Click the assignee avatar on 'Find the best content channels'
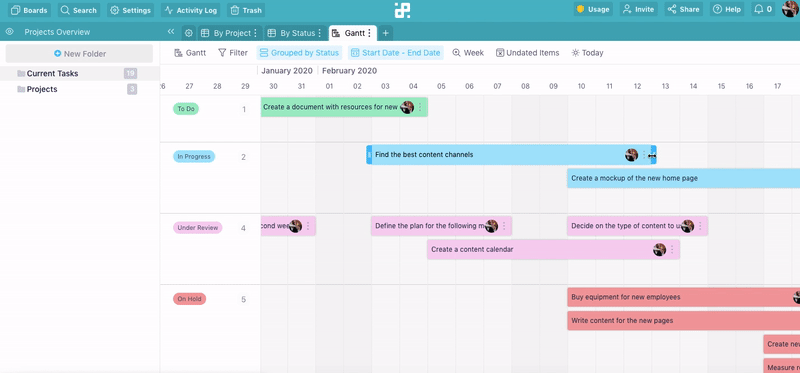The height and width of the screenshot is (373, 800). coord(632,155)
